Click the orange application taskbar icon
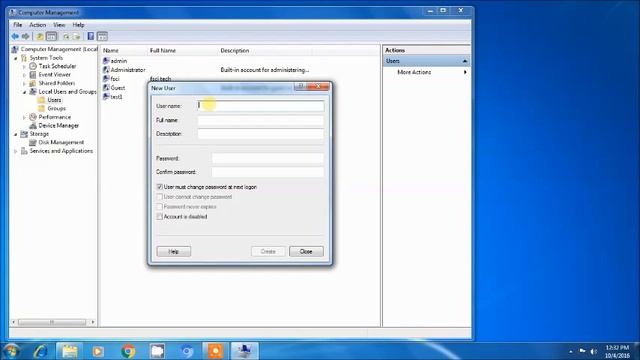The height and width of the screenshot is (360, 640). click(x=216, y=351)
